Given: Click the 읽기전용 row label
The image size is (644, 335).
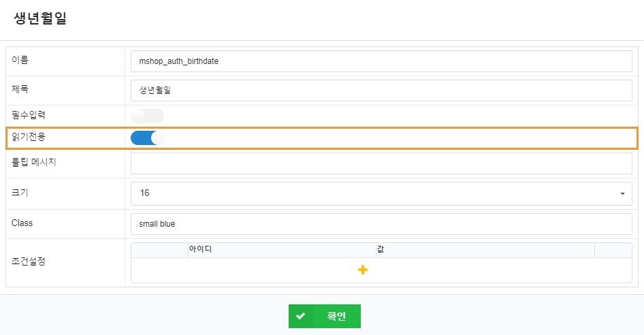Looking at the screenshot, I should (29, 137).
